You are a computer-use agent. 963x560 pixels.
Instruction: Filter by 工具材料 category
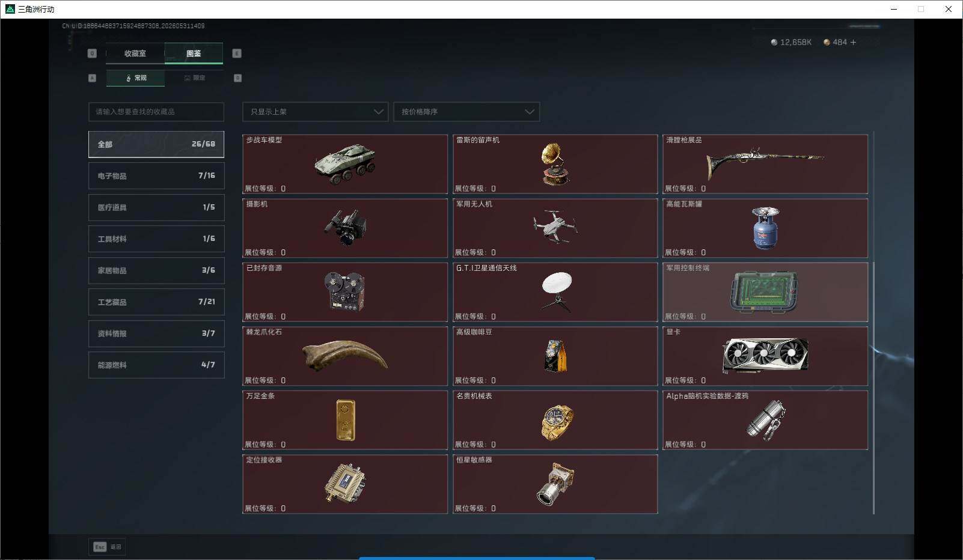[x=156, y=239]
